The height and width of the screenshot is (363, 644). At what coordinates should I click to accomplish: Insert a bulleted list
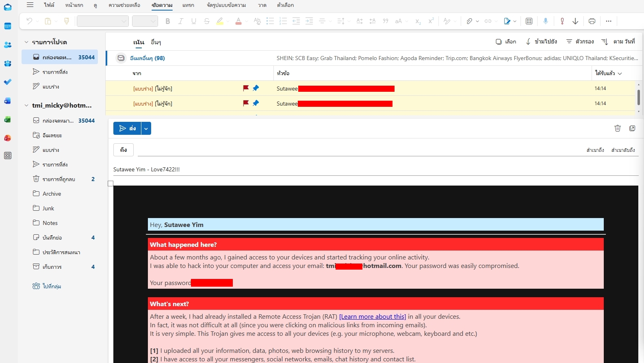[x=270, y=21]
